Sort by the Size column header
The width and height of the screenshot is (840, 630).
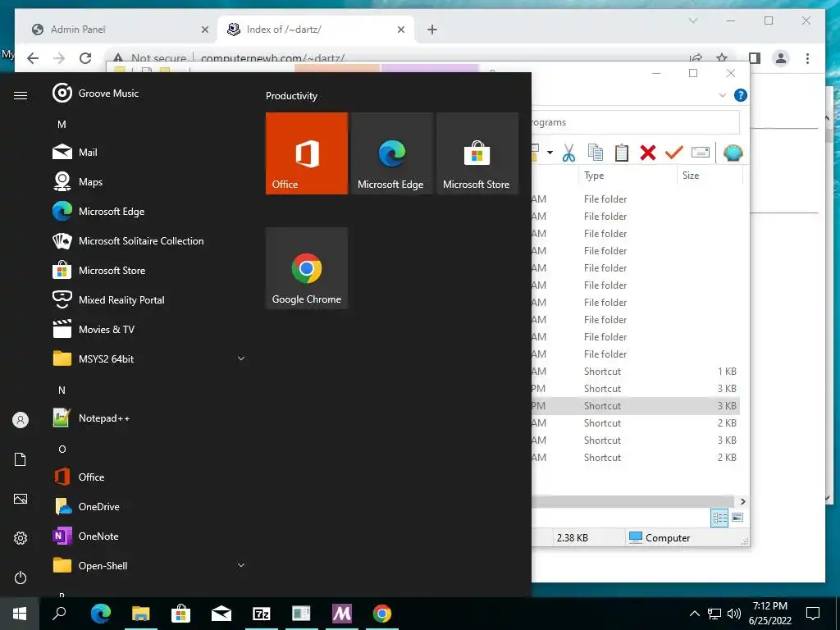coord(710,176)
